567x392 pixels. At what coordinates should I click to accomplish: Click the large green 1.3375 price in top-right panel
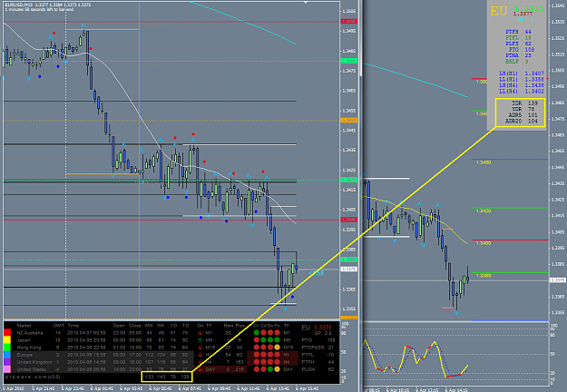[x=529, y=8]
